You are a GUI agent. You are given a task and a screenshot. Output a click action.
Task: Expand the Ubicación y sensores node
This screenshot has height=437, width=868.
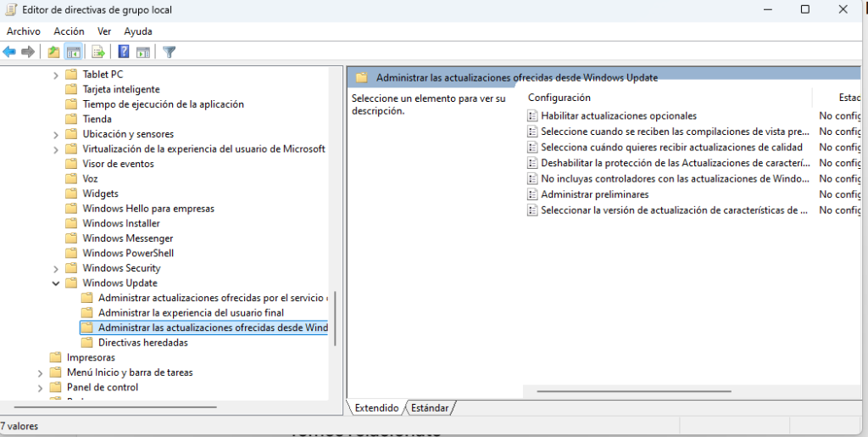pos(56,134)
